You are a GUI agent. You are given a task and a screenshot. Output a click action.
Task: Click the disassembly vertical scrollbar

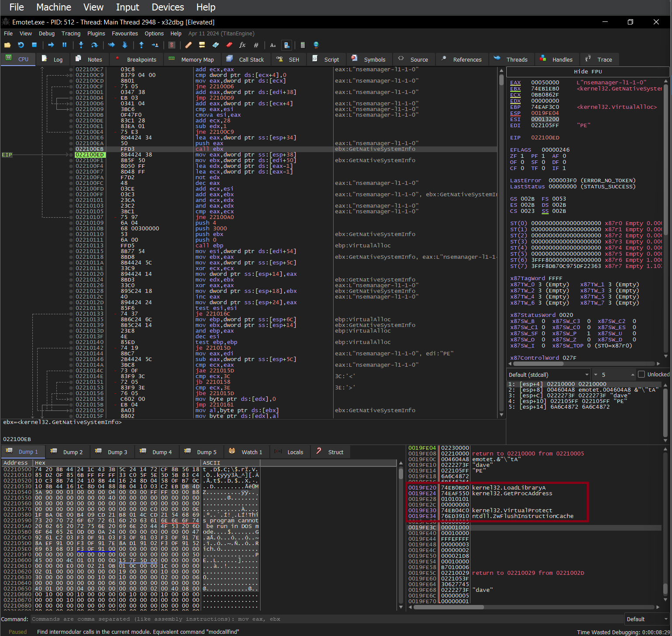(x=501, y=242)
